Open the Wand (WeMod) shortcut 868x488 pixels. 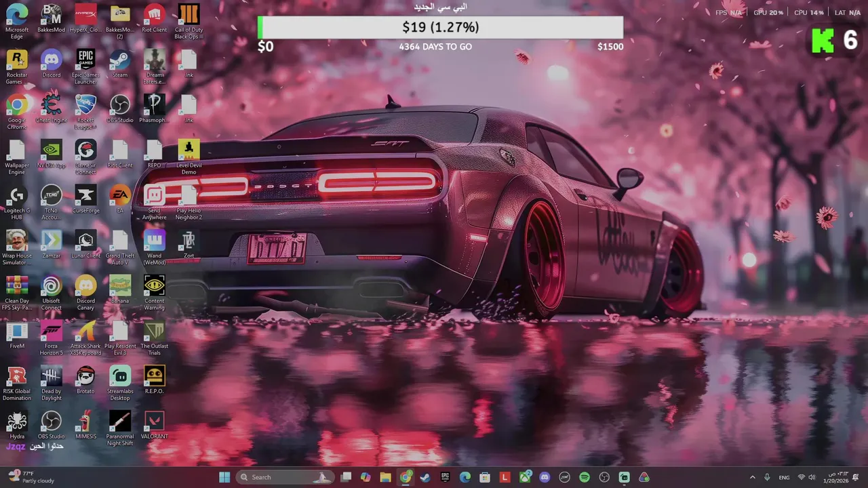click(155, 247)
